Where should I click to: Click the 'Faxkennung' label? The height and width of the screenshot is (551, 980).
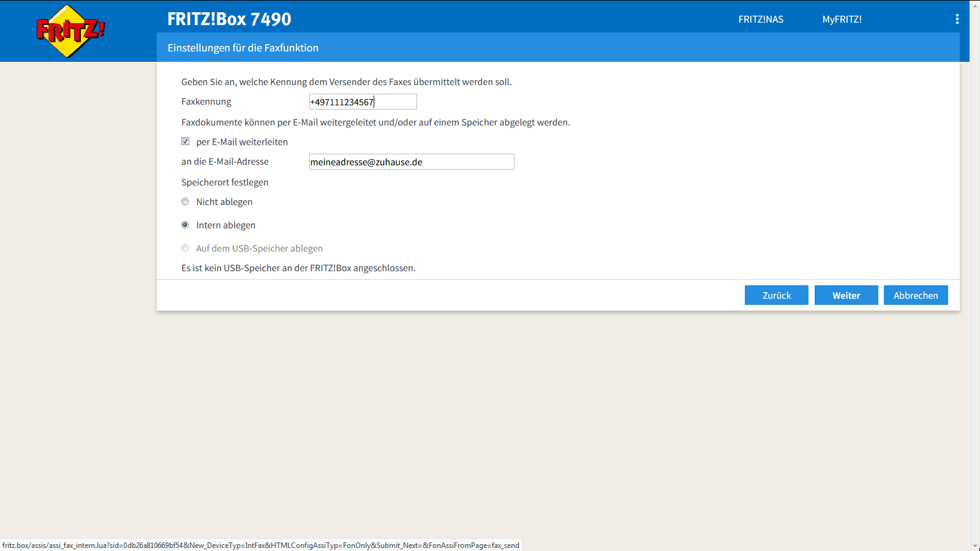pos(206,102)
